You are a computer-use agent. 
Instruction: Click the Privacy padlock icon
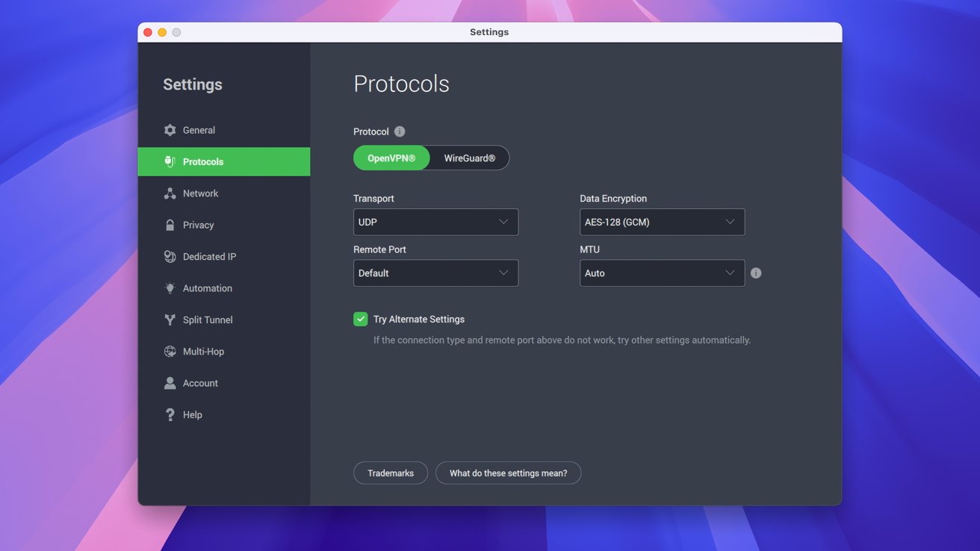coord(170,225)
